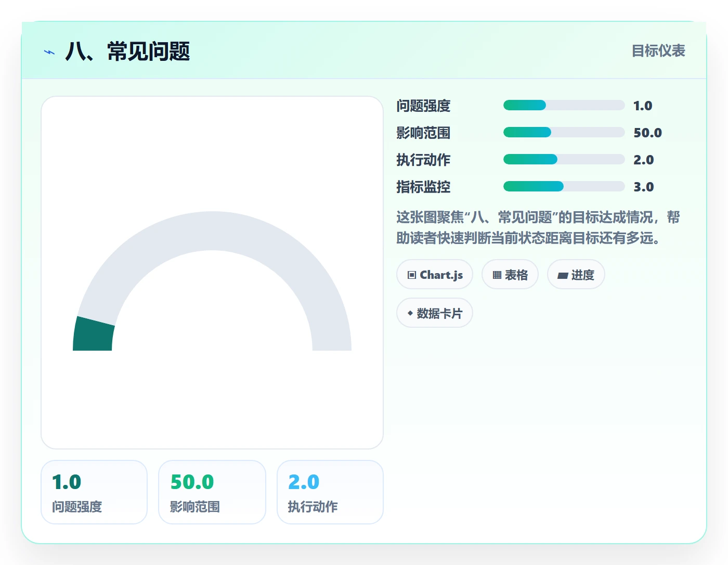Click the bar icon in the 进度 chip
This screenshot has width=728, height=565.
(563, 276)
